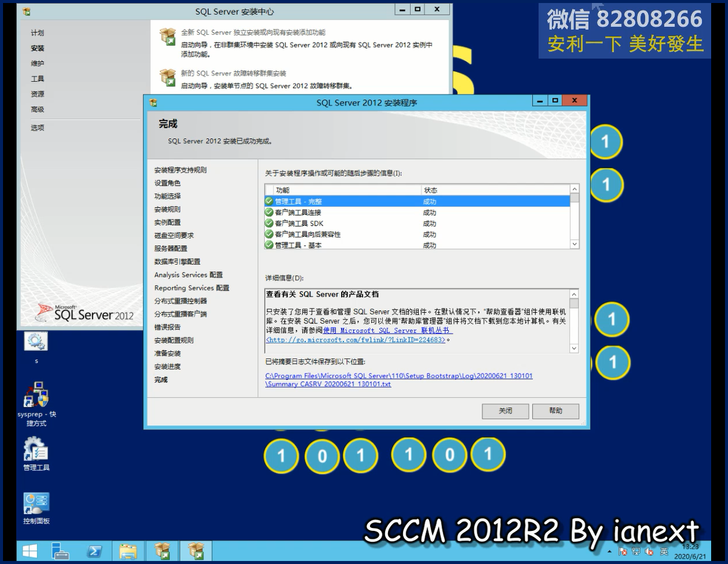Open the 安装 section in 安装中心
The image size is (728, 564).
(x=37, y=48)
